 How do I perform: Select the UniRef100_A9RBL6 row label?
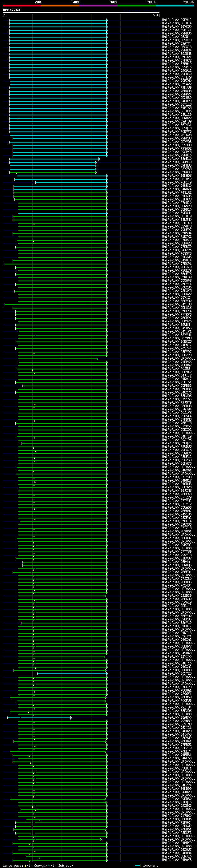pyautogui.click(x=177, y=155)
